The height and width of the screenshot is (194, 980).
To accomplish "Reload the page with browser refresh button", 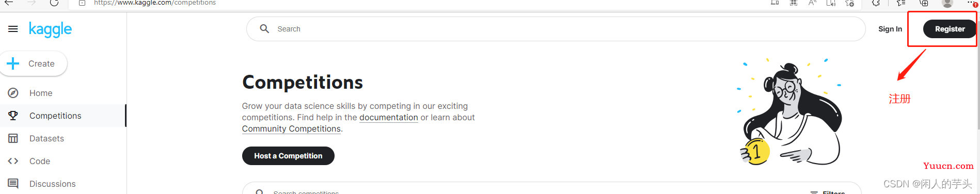I will point(54,3).
